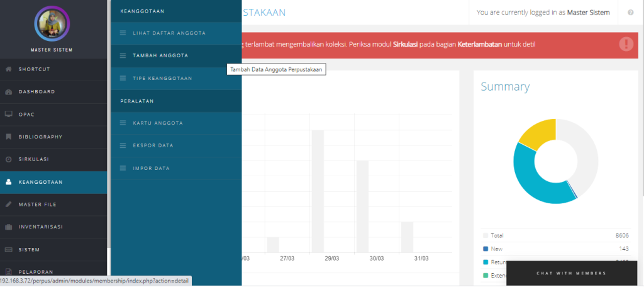
Task: Click the help question mark icon
Action: 630,12
